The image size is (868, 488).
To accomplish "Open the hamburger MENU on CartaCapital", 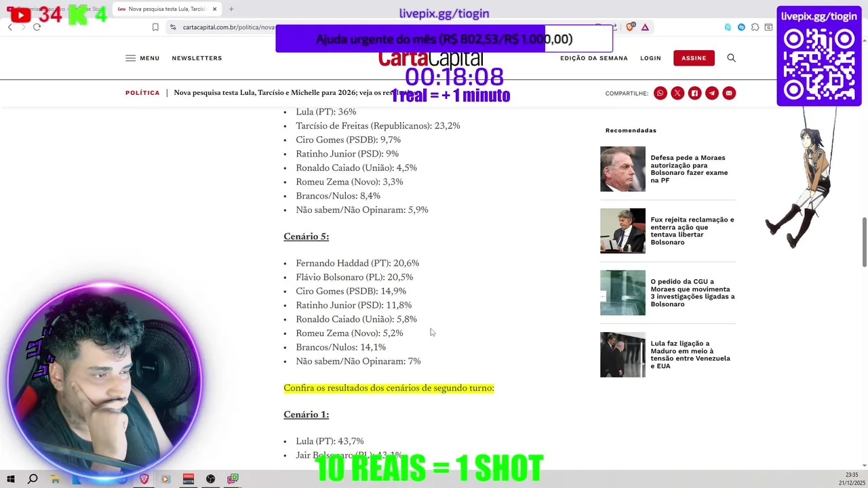I will pos(142,58).
